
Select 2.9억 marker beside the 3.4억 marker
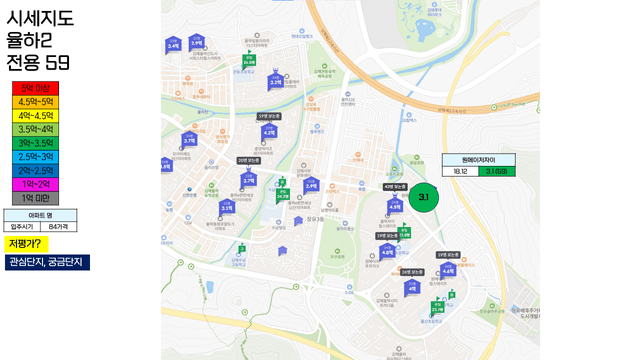coord(196,42)
